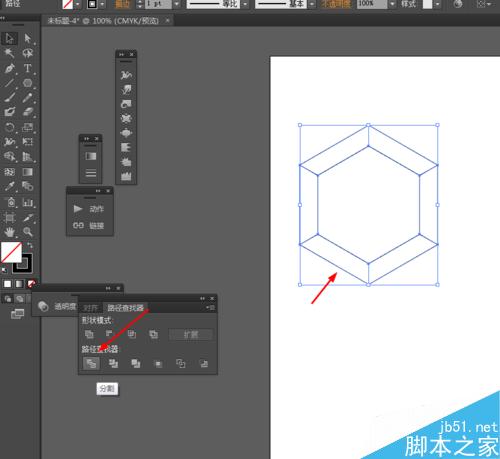Image resolution: width=500 pixels, height=459 pixels.
Task: Select the Shape Builder tool
Action: coord(9,157)
